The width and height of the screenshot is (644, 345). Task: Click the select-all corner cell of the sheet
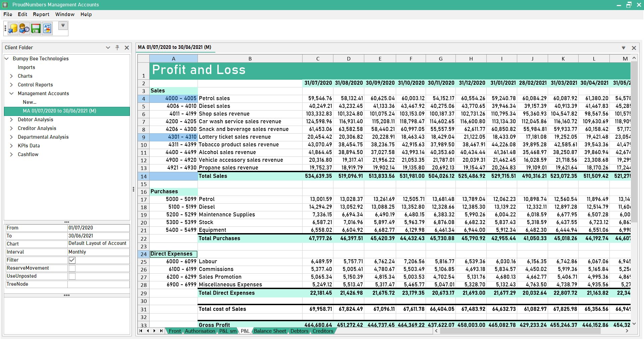pos(144,59)
